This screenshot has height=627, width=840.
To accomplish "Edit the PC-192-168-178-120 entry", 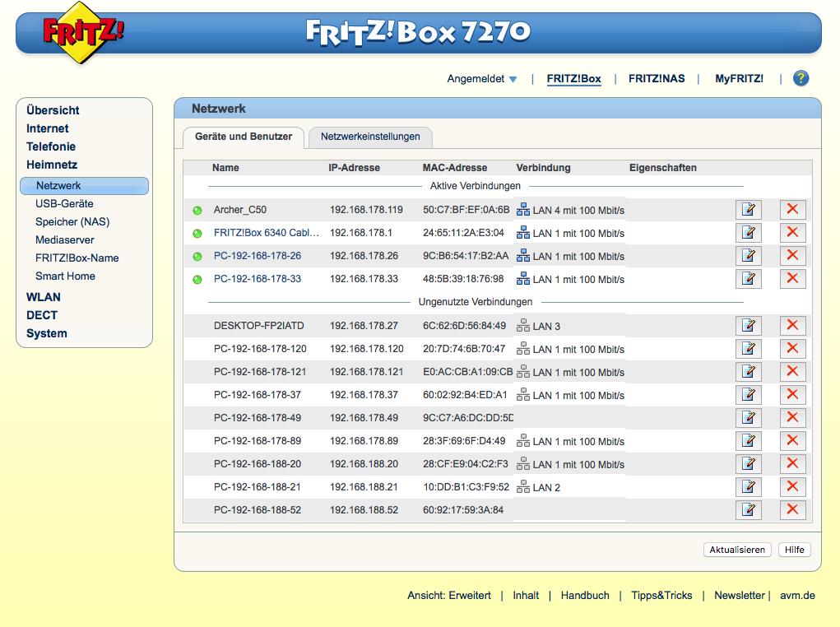I will 749,348.
